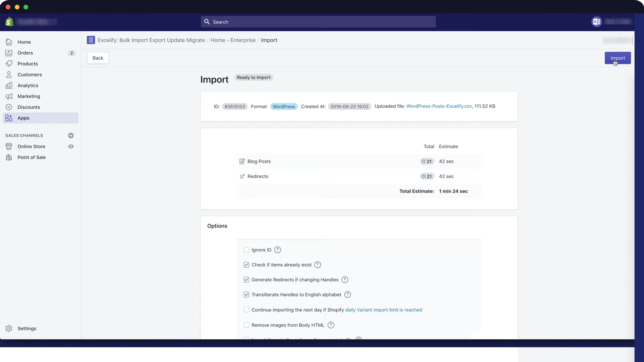
Task: Open help for Remove images from Body HTML
Action: click(331, 325)
